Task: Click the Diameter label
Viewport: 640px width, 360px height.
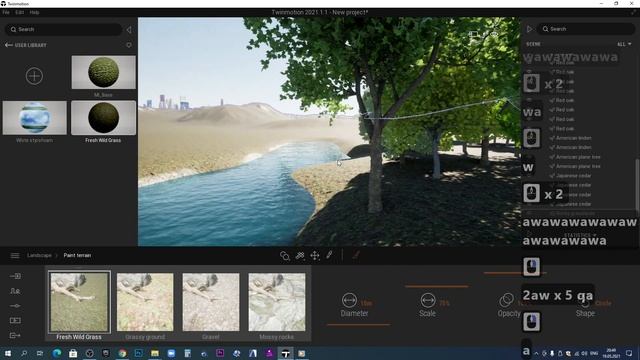Action: click(354, 313)
